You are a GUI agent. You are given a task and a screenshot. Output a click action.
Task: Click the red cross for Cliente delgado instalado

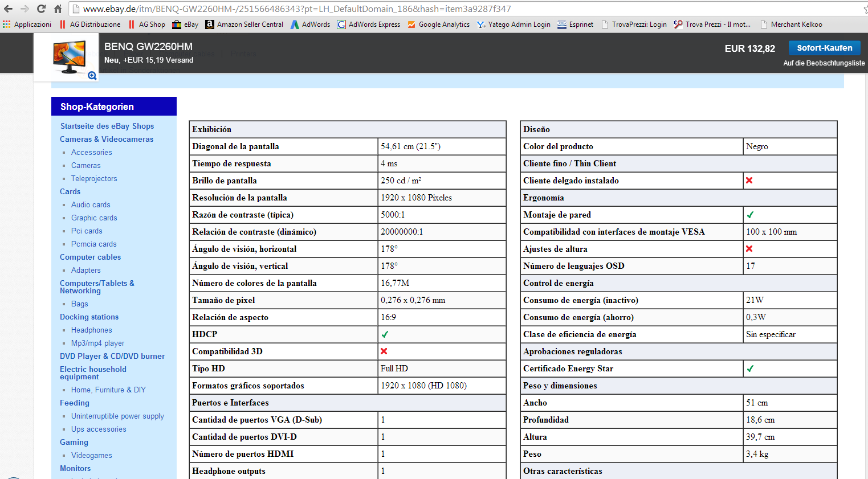click(749, 181)
